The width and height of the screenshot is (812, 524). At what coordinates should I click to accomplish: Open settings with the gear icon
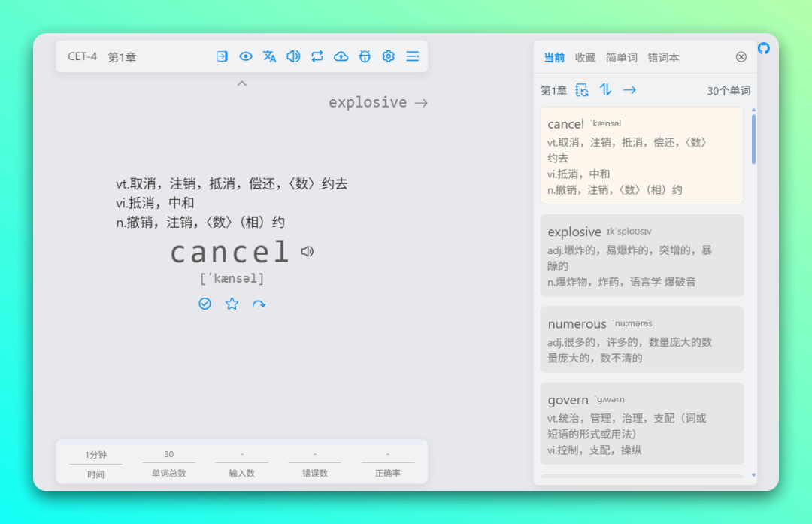coord(389,56)
